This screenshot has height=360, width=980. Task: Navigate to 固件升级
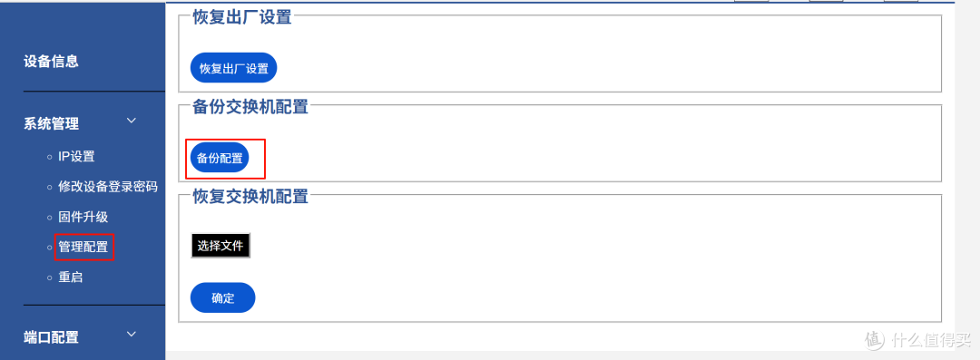tap(83, 217)
